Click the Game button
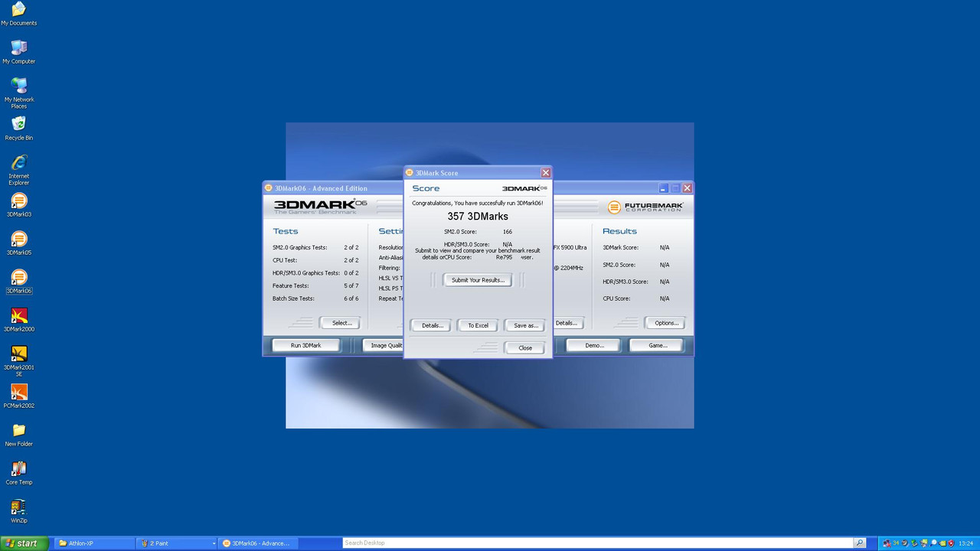This screenshot has width=980, height=551. tap(657, 345)
